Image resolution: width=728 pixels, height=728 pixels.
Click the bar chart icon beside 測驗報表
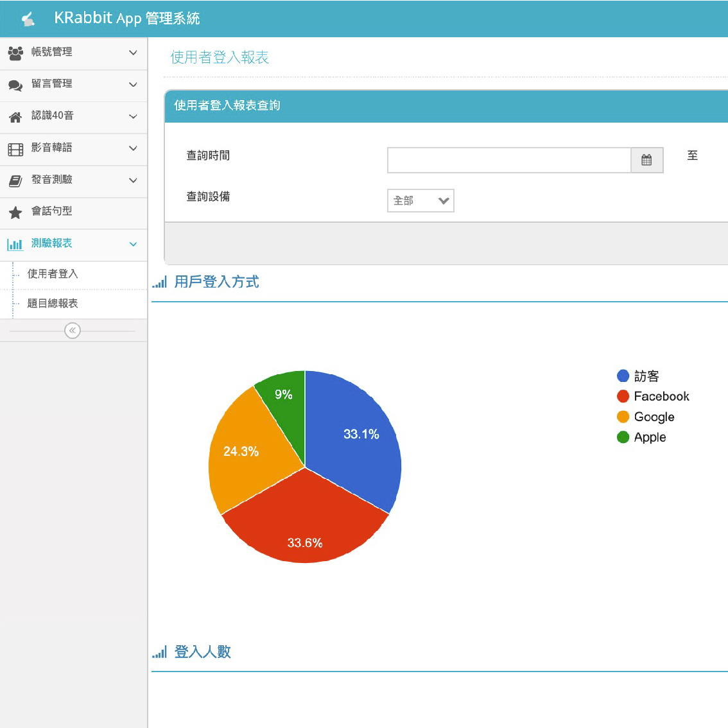pos(15,244)
